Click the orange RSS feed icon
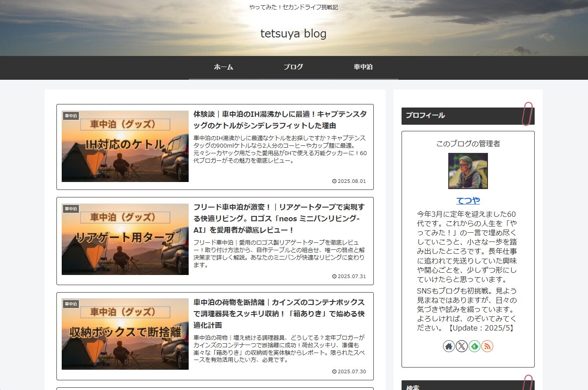 click(487, 346)
